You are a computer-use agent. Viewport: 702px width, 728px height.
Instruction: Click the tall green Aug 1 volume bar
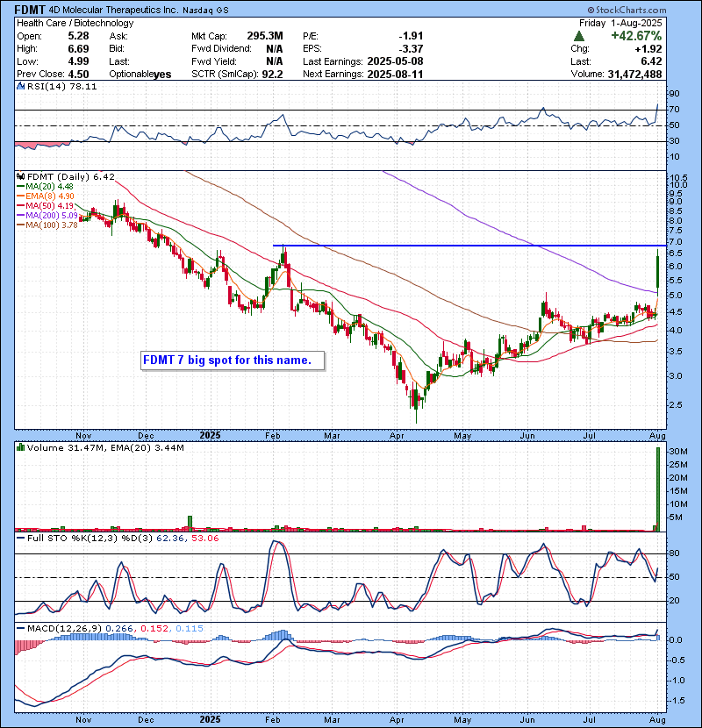pyautogui.click(x=658, y=489)
